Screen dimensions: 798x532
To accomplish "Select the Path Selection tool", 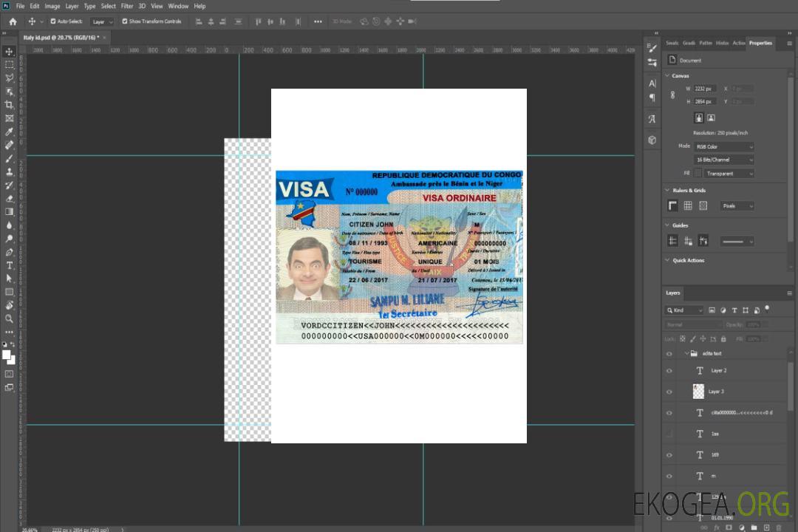I will pyautogui.click(x=9, y=279).
